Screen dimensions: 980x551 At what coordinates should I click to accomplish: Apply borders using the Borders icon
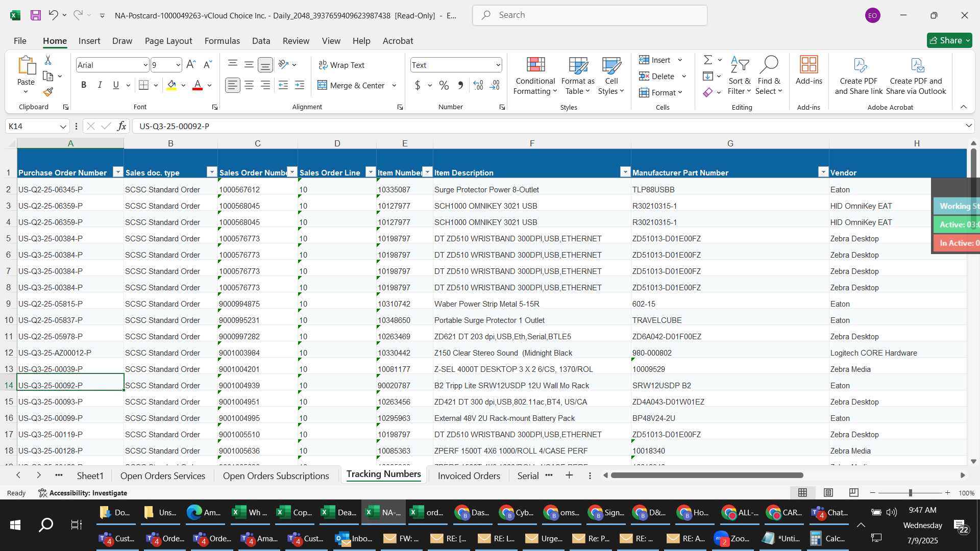(144, 85)
